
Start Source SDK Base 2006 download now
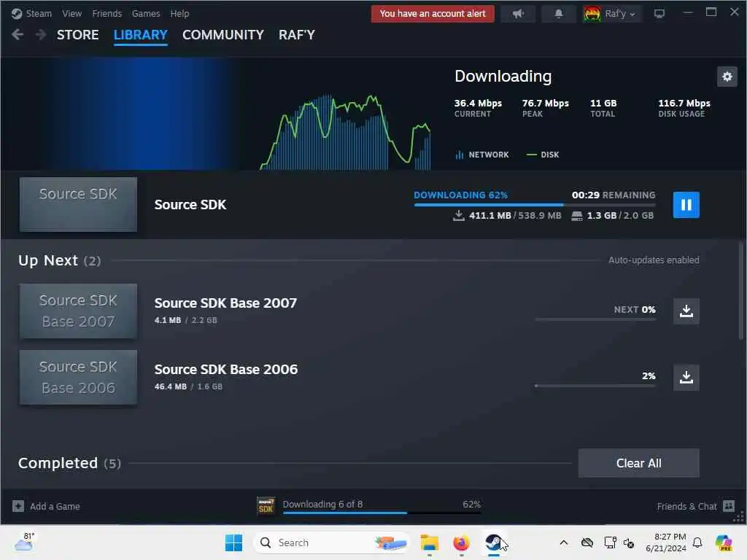[x=686, y=377]
